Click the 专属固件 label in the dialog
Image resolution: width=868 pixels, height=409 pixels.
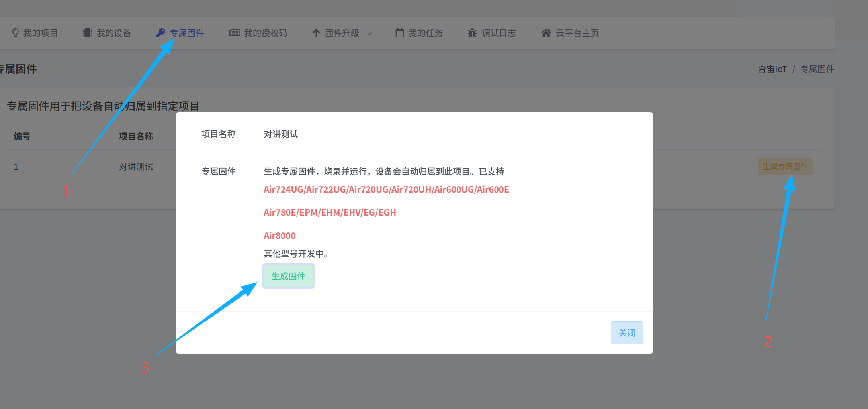click(219, 172)
